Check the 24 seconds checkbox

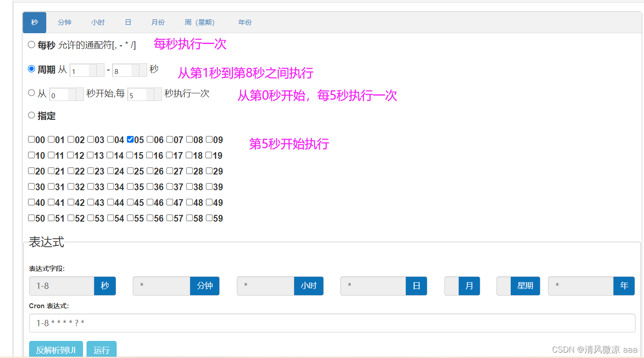click(110, 171)
